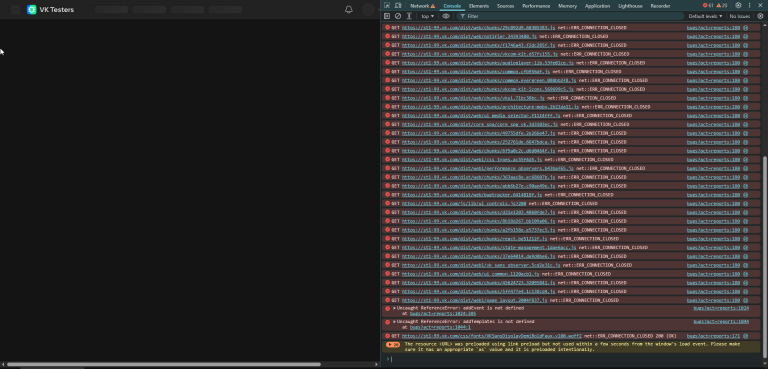768x369 pixels.
Task: Click the No Issues button
Action: 740,16
